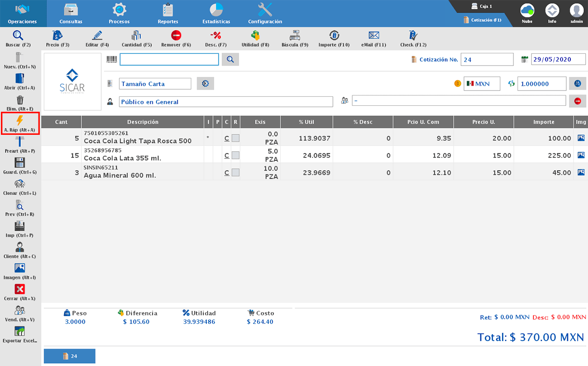Open the Reportes menu
The image size is (588, 366).
pos(168,14)
